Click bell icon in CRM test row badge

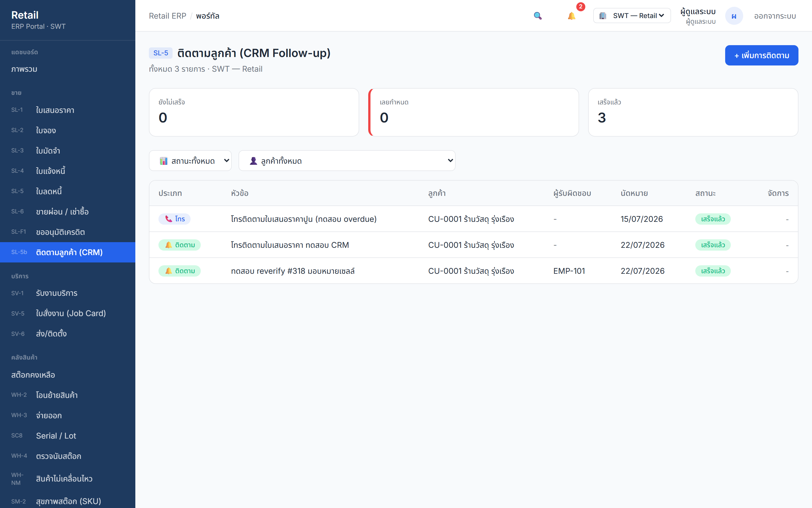pyautogui.click(x=168, y=245)
